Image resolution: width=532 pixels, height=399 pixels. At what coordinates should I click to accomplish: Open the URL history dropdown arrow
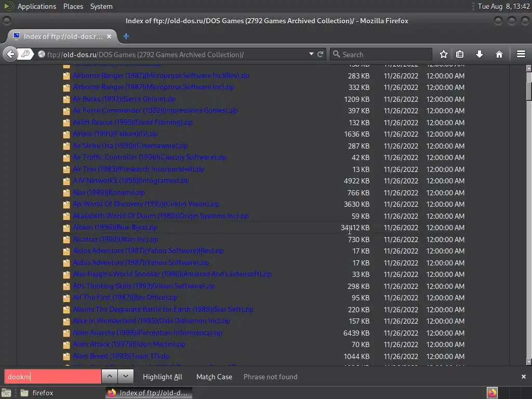point(311,54)
